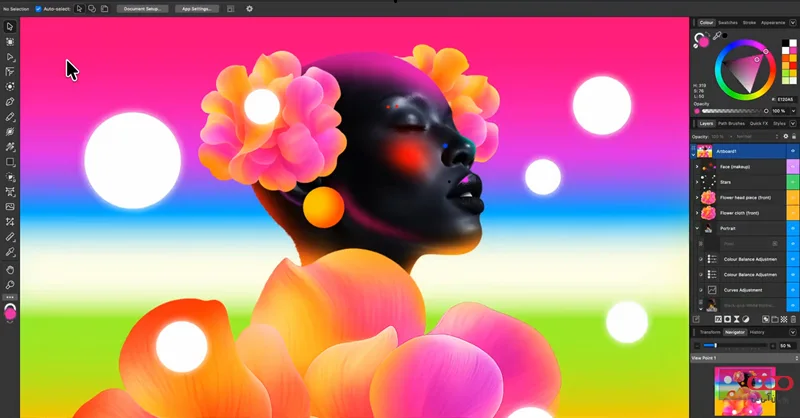Collapse the Portrait layer group
Screen dimensions: 800x418
coord(697,228)
